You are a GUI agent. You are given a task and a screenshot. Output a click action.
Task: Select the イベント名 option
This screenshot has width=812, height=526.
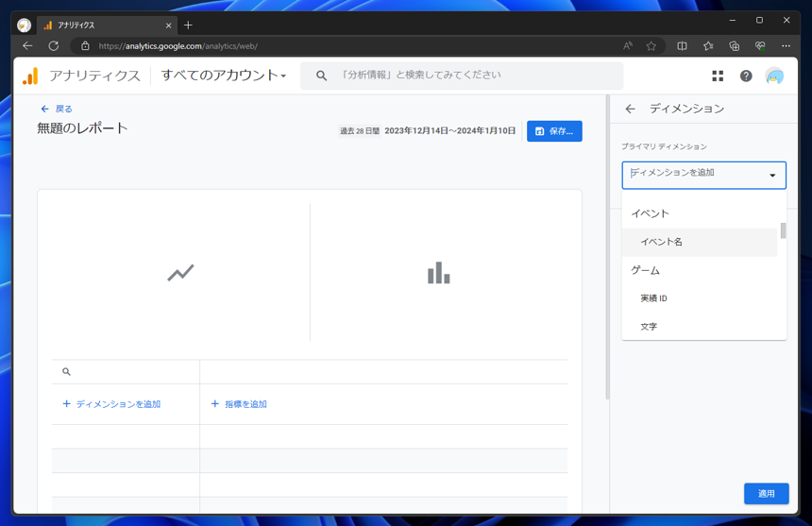700,242
